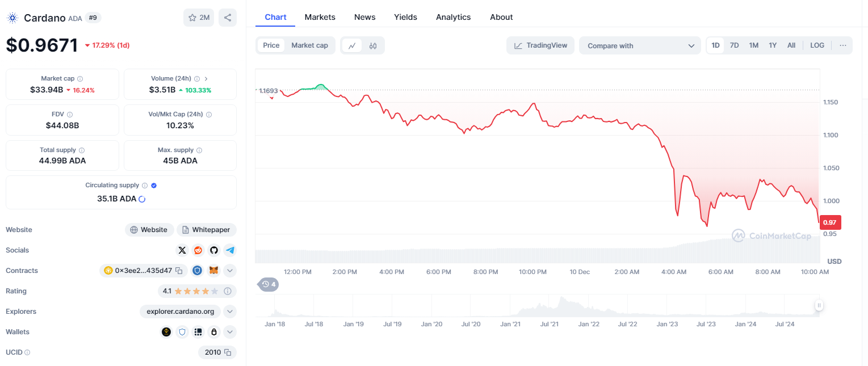Expand the Explorers list chevron

pyautogui.click(x=230, y=311)
